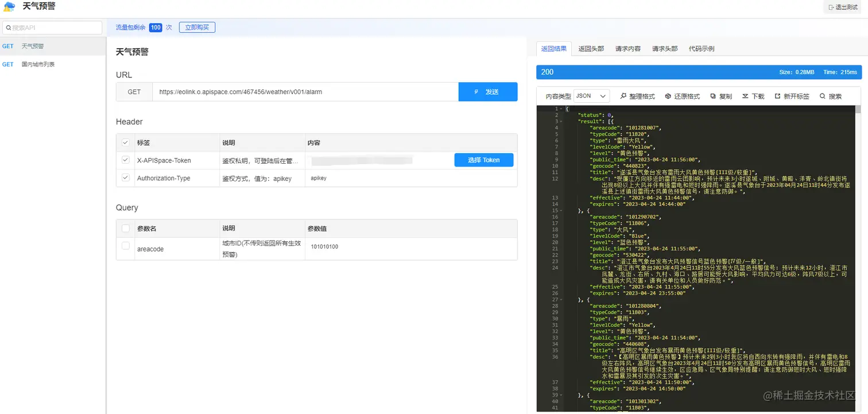Screen dimensions: 868x414
Task: Click the X-APISpace-Token label cell
Action: (x=164, y=160)
